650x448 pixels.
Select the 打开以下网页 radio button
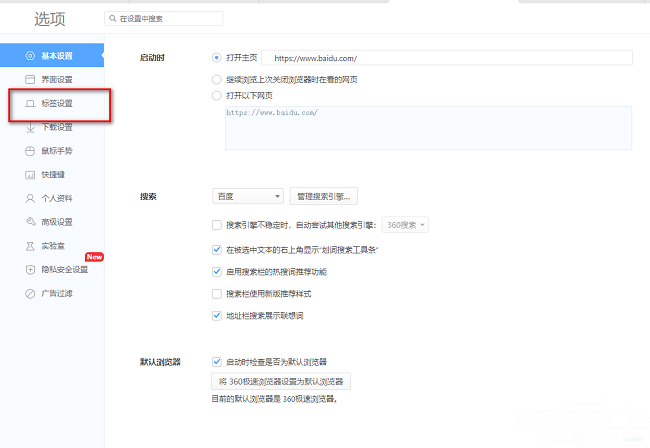coord(216,96)
